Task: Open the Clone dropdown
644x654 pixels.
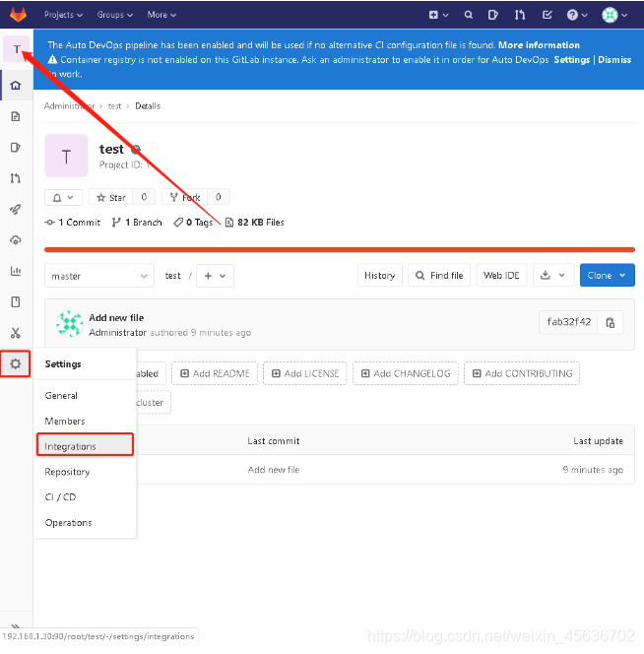Action: 608,275
